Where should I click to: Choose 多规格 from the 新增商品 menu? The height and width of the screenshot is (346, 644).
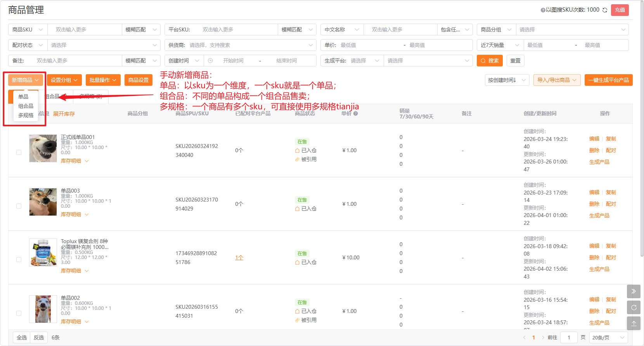coord(26,115)
